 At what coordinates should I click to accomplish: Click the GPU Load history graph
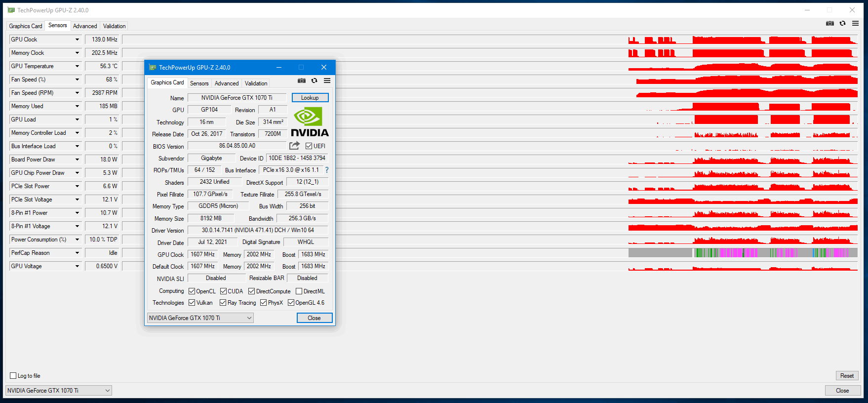pyautogui.click(x=491, y=120)
